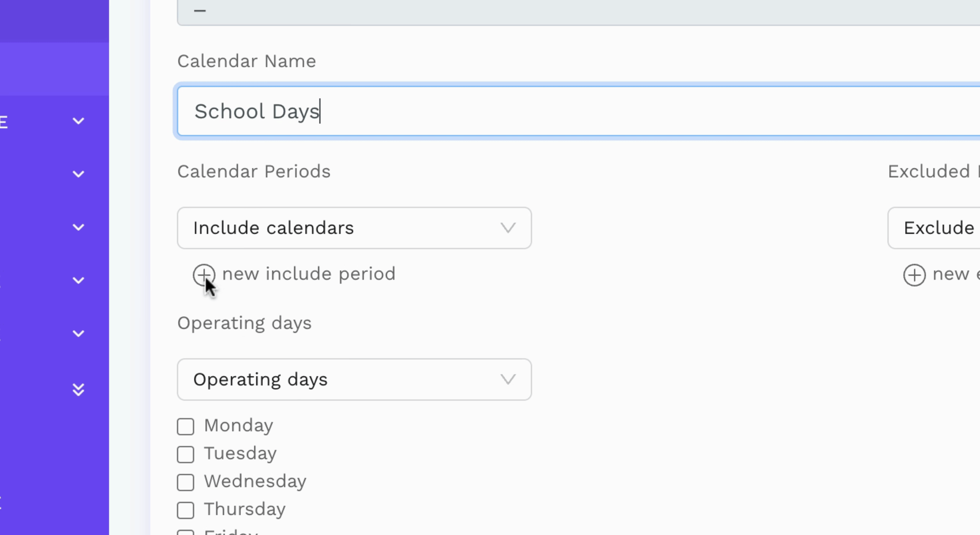Click the Operating days dropdown arrow

(508, 379)
